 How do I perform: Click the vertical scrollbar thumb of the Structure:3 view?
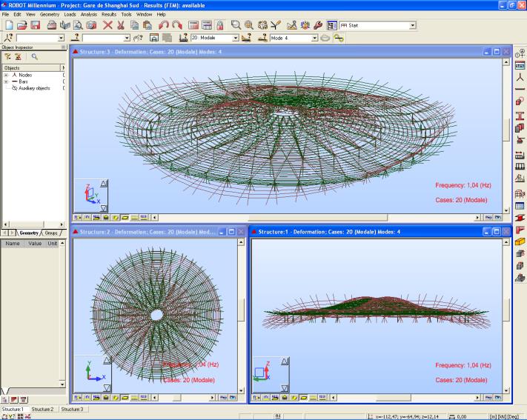click(x=506, y=130)
